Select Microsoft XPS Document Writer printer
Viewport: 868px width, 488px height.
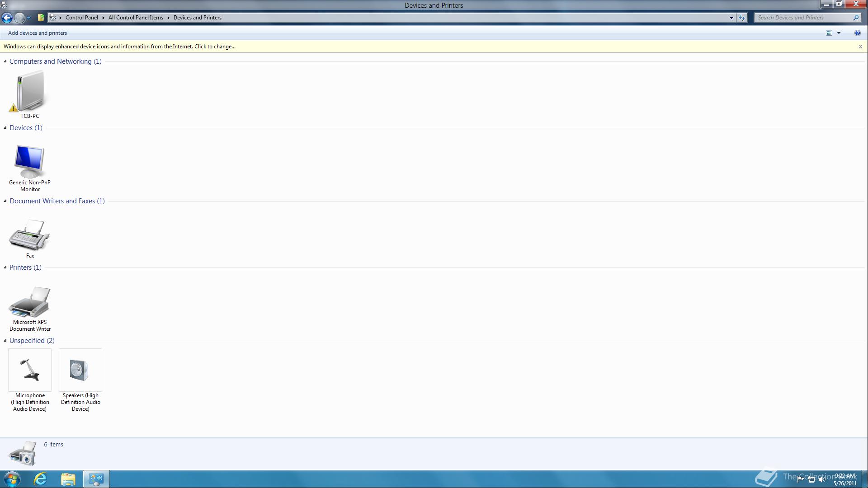pyautogui.click(x=30, y=308)
